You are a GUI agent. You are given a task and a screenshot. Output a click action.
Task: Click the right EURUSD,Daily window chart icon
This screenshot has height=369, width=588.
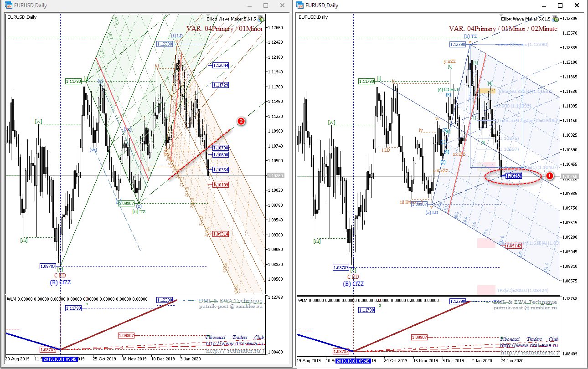click(x=300, y=5)
